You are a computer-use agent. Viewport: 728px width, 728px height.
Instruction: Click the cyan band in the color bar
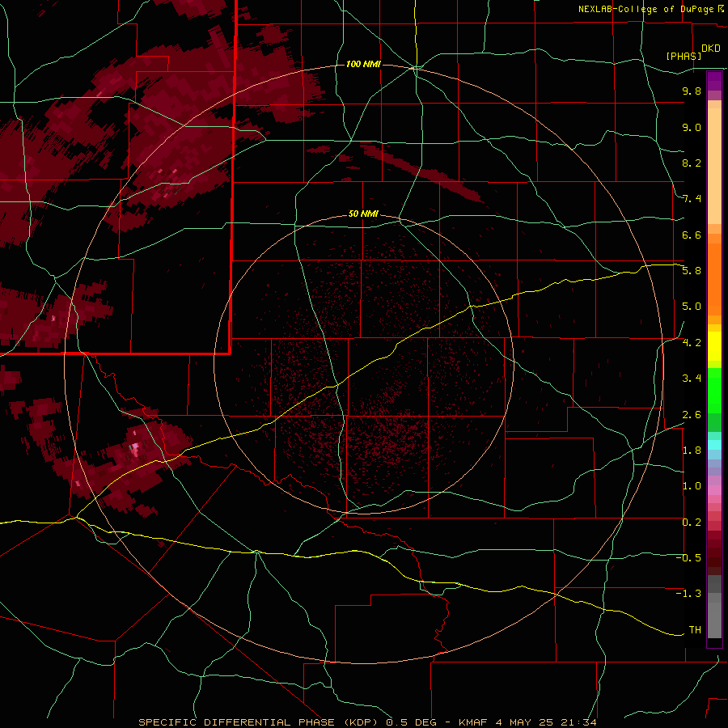pos(714,444)
